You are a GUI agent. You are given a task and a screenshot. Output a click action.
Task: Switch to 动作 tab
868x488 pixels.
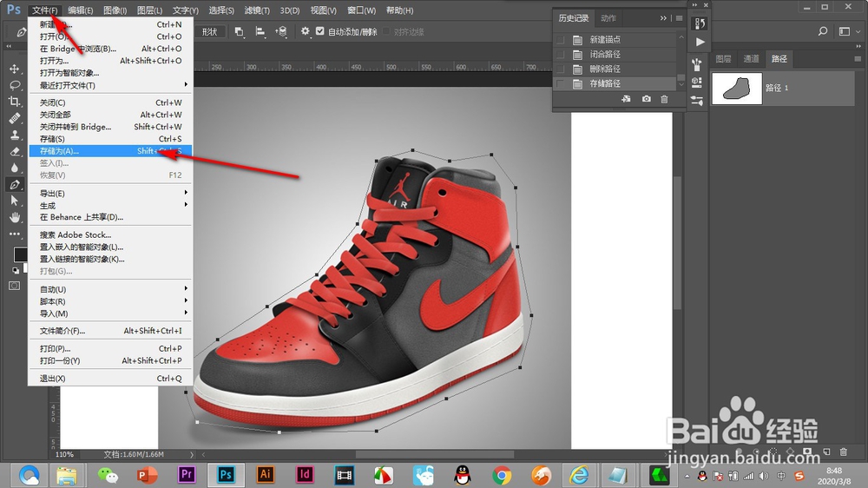608,18
